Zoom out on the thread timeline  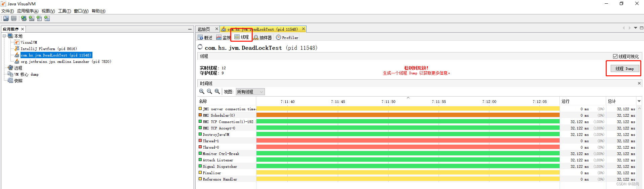209,91
